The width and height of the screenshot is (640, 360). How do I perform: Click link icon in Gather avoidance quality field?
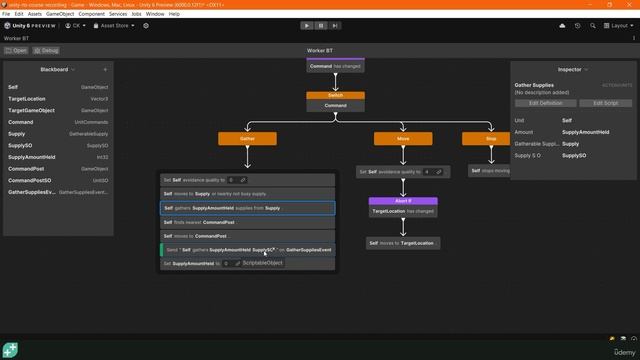coord(243,180)
